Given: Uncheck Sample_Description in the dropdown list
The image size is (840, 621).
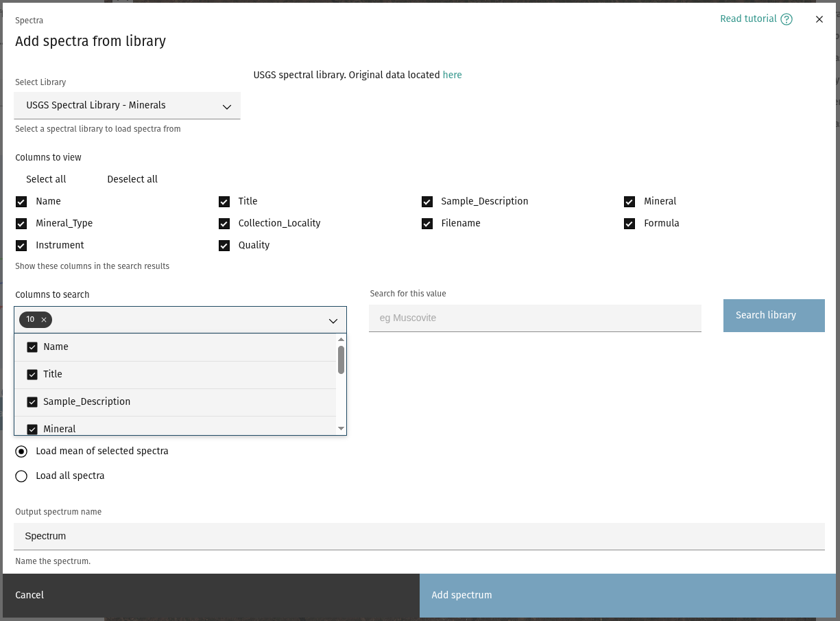Looking at the screenshot, I should click(x=32, y=402).
